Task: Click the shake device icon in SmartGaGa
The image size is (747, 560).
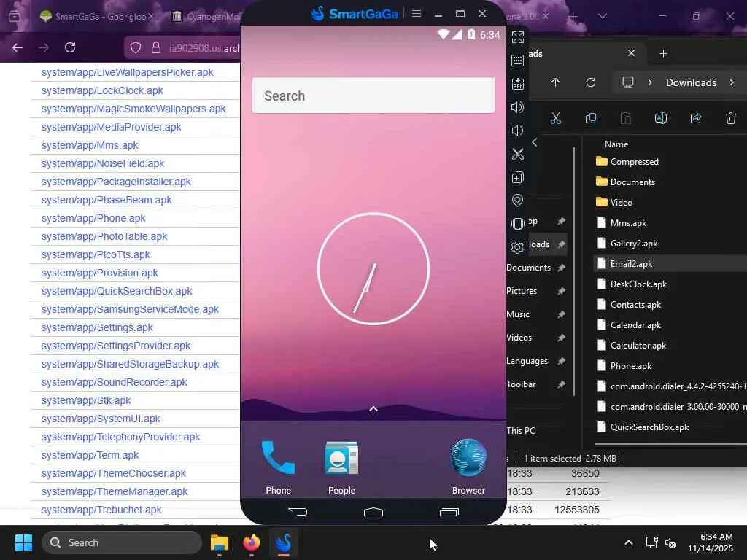Action: (x=517, y=223)
